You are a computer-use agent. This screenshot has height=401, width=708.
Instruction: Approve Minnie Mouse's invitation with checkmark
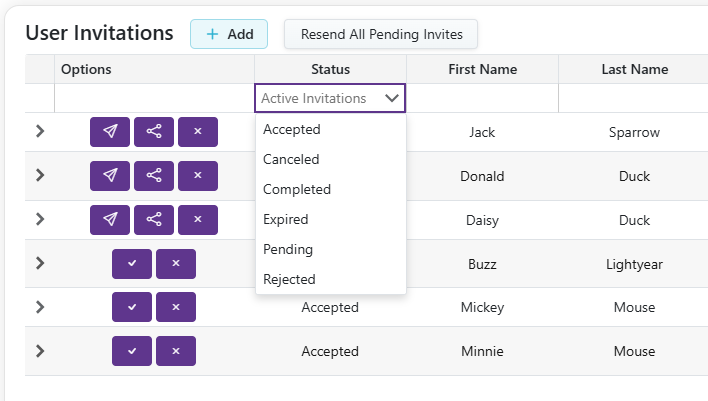pos(132,351)
